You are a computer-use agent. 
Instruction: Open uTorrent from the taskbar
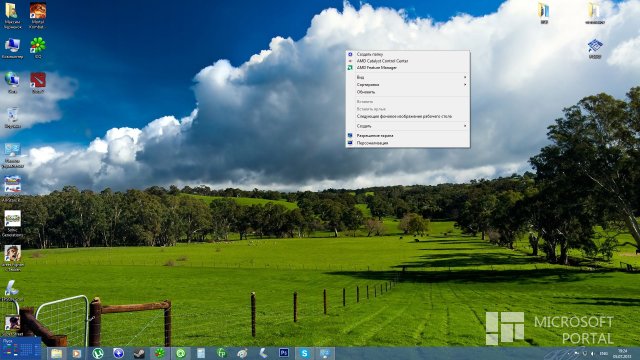click(98, 353)
